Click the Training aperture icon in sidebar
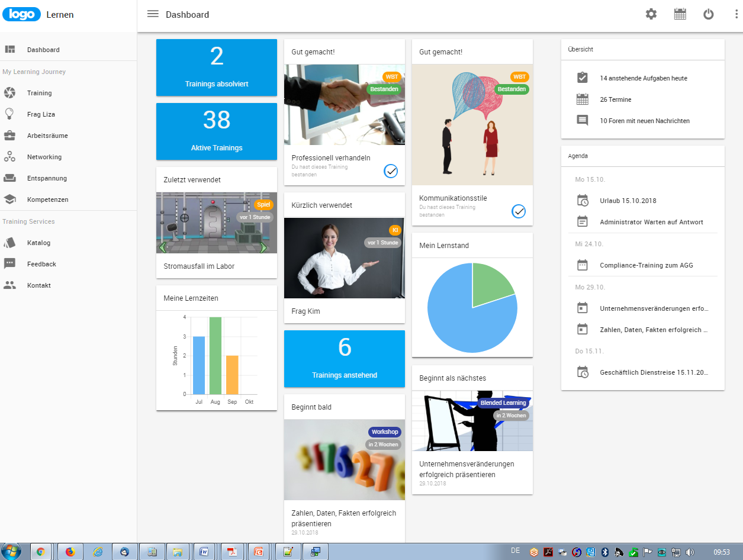The image size is (743, 560). pyautogui.click(x=9, y=93)
